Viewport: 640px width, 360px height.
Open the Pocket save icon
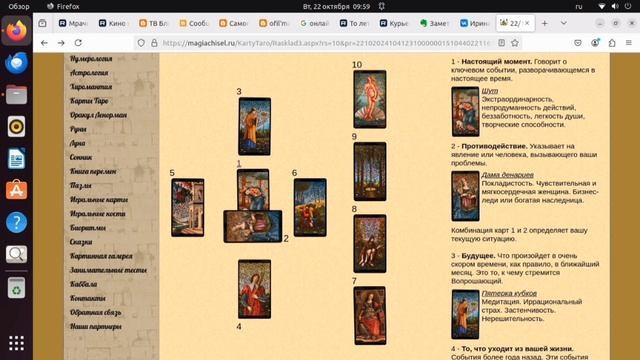click(x=578, y=43)
